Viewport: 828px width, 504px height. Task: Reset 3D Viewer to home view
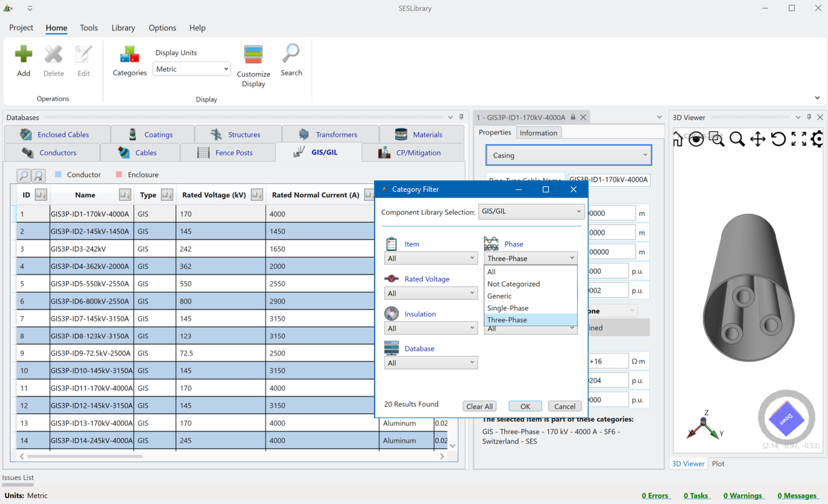pos(678,139)
